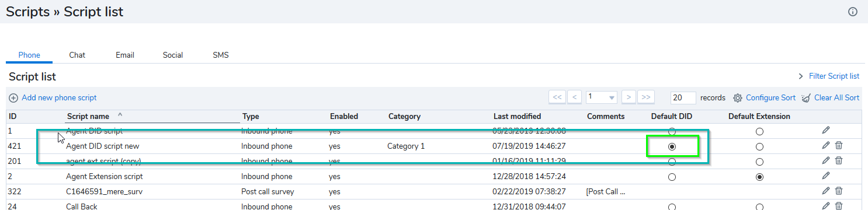
Task: Edit the Agent Extension script row
Action: click(825, 176)
